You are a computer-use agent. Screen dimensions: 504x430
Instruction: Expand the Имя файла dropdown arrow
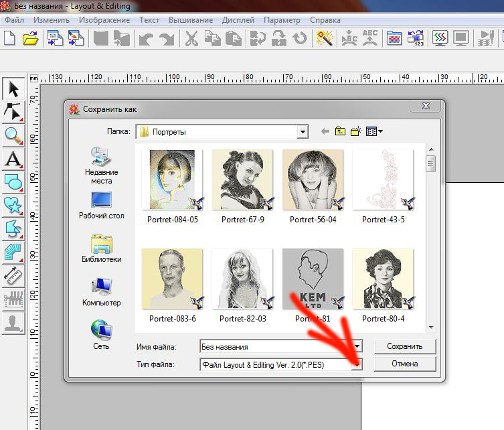tap(357, 347)
